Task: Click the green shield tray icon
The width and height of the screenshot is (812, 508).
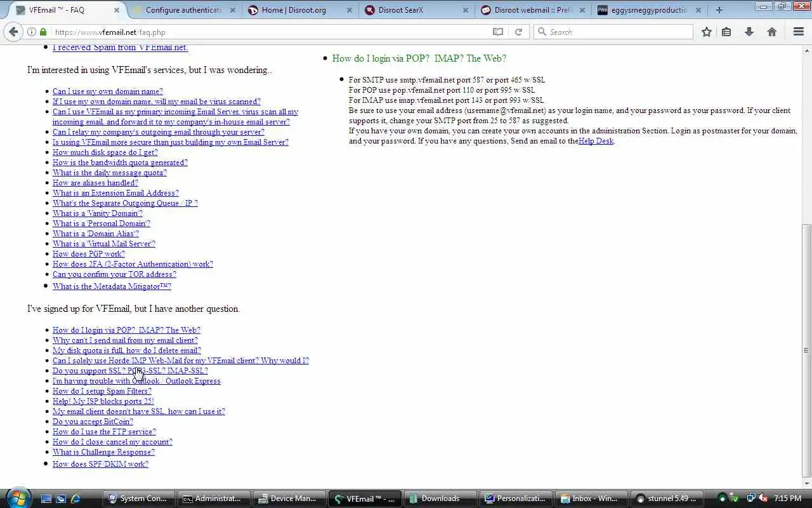Action: click(x=736, y=498)
